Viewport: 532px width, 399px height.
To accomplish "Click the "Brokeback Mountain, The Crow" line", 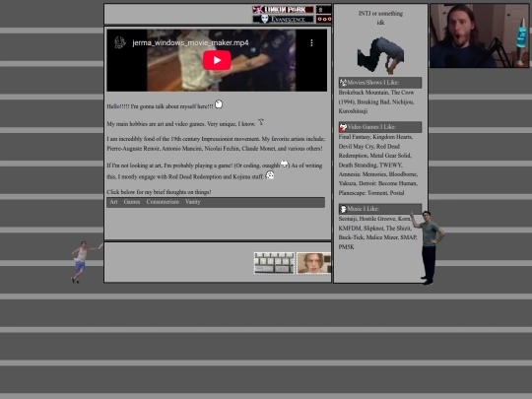I will coord(376,93).
